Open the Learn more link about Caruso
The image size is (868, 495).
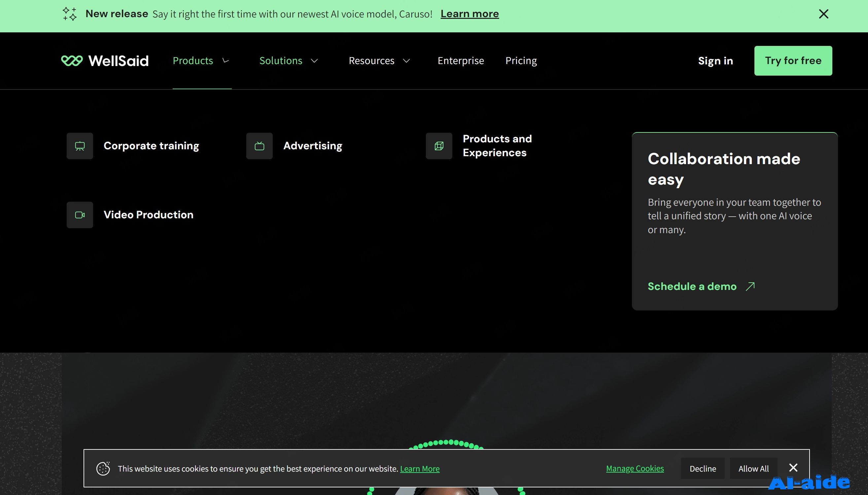pos(470,14)
